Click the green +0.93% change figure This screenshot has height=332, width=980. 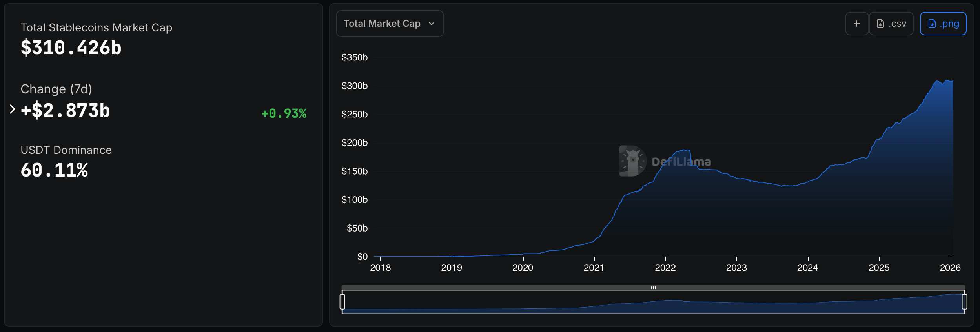pyautogui.click(x=284, y=113)
